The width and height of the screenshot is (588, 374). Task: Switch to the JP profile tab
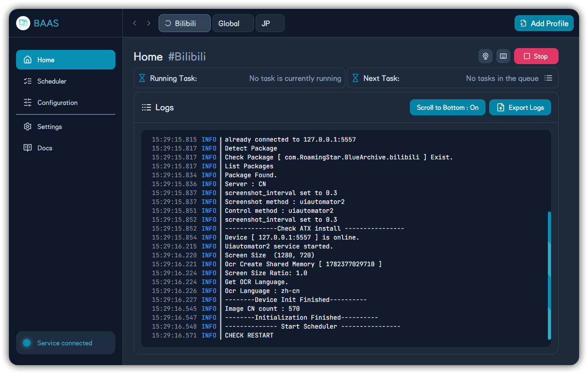270,23
